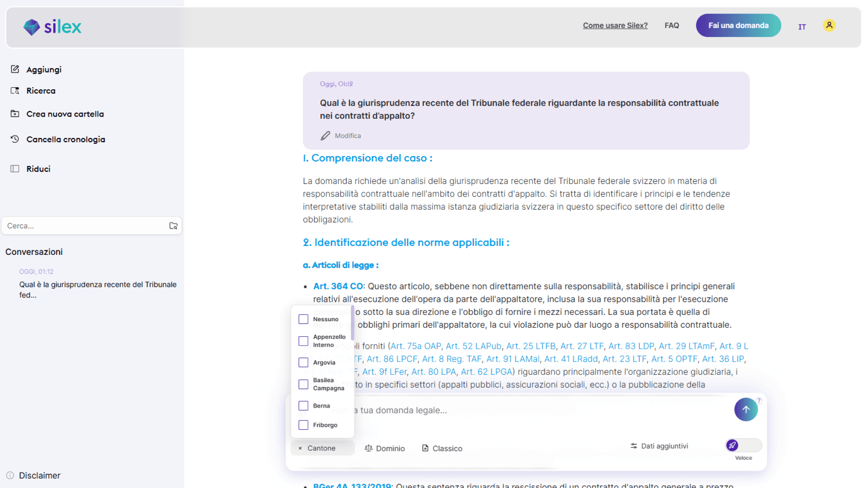
Task: Click the Aggiungi pencil icon
Action: click(x=15, y=69)
